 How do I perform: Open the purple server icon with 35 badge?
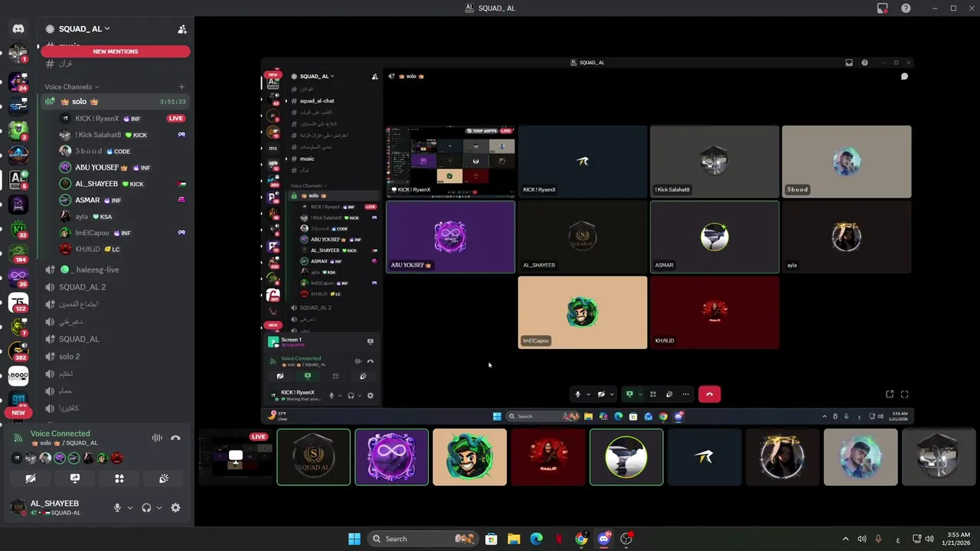coord(18,277)
